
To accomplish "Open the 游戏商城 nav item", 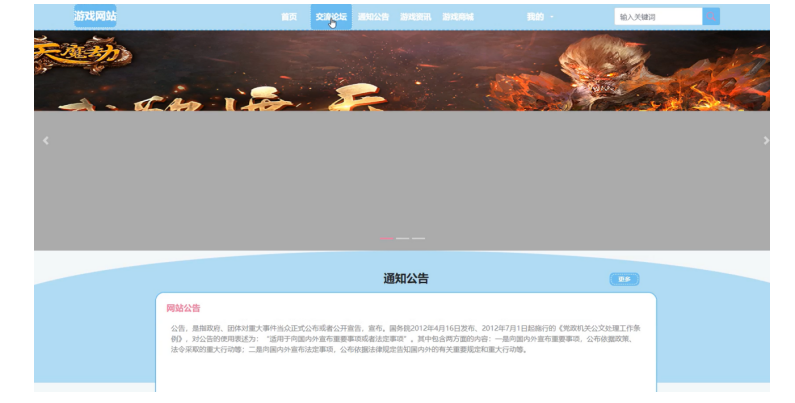I will (457, 17).
